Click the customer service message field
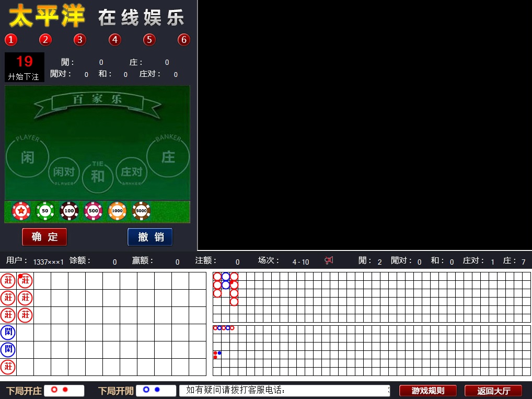 (x=284, y=390)
